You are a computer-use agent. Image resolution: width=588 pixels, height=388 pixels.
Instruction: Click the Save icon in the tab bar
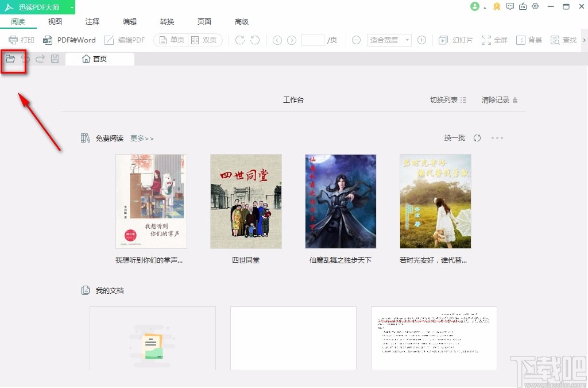[x=55, y=58]
